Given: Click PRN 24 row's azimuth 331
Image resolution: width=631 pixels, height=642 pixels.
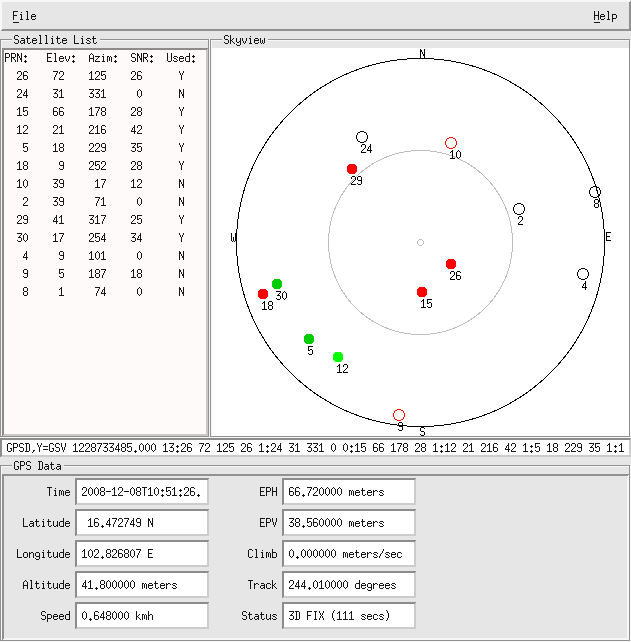Looking at the screenshot, I should coord(97,94).
